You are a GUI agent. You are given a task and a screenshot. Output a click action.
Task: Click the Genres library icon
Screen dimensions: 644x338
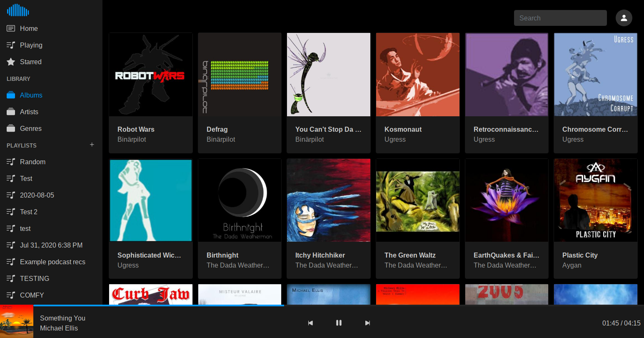11,128
